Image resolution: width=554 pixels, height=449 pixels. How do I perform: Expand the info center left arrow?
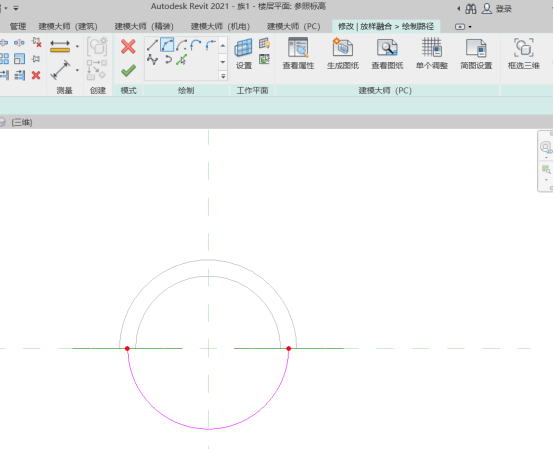pos(458,8)
